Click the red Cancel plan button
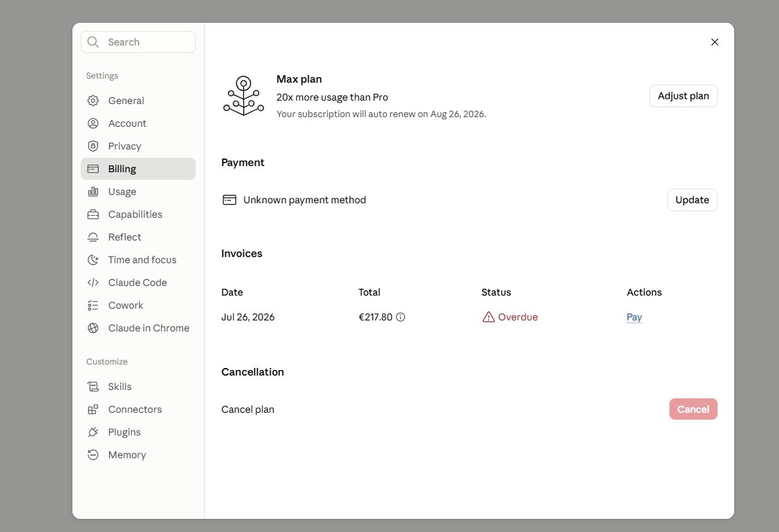 tap(693, 409)
